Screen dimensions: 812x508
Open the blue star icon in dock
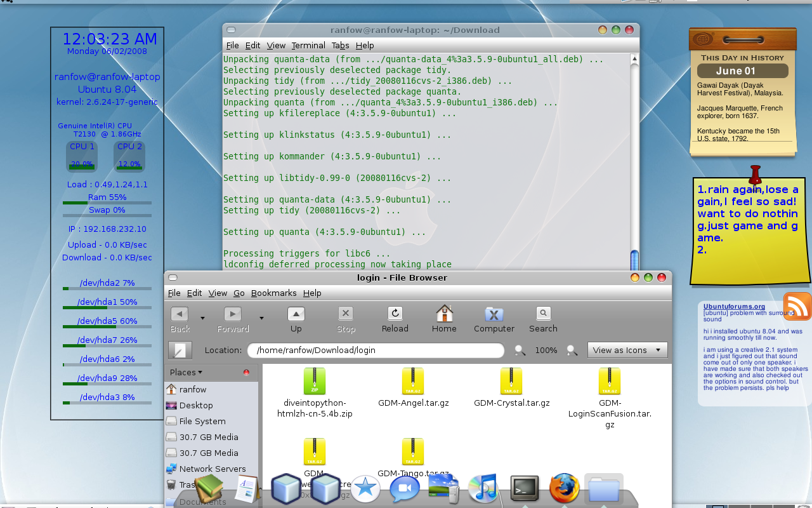[365, 489]
